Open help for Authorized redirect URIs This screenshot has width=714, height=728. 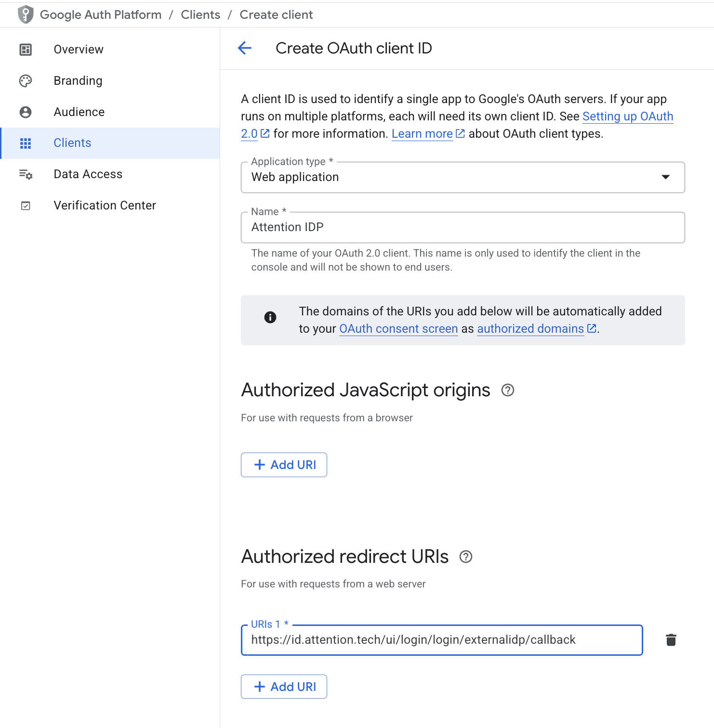coord(465,557)
